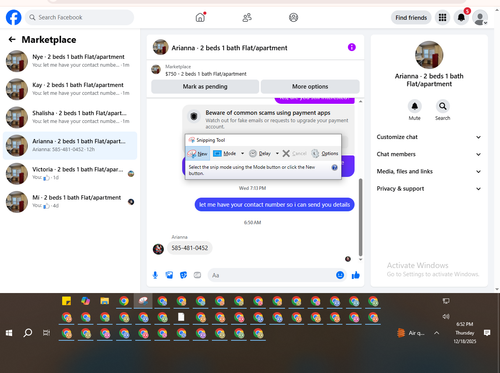Click Find friends button
The width and height of the screenshot is (500, 373).
coord(411,17)
